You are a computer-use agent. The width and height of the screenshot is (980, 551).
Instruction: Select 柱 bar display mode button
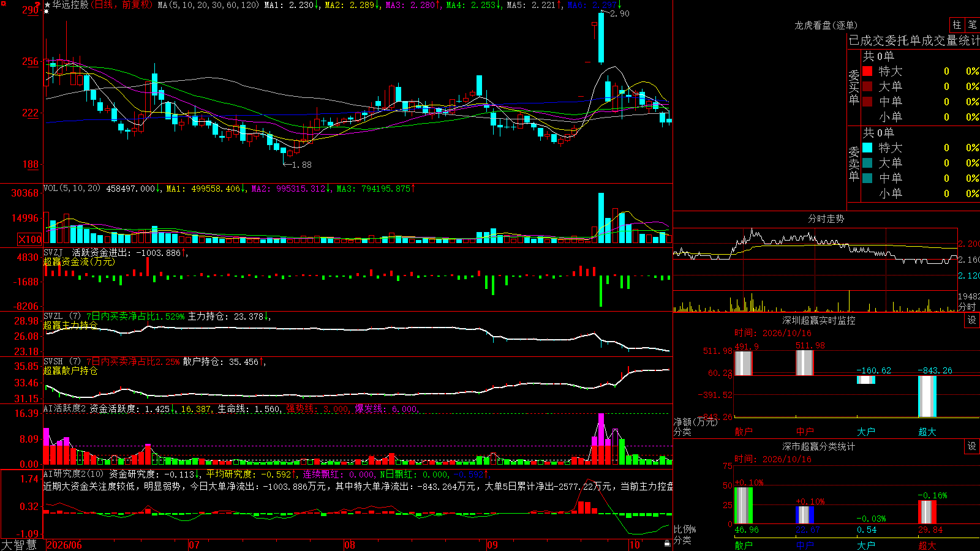[957, 25]
